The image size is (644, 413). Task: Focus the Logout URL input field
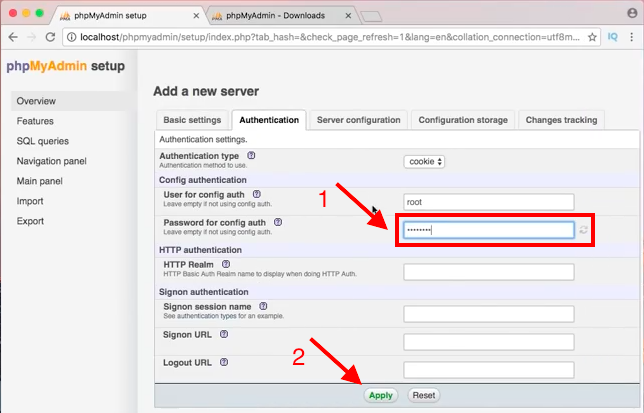tap(489, 370)
